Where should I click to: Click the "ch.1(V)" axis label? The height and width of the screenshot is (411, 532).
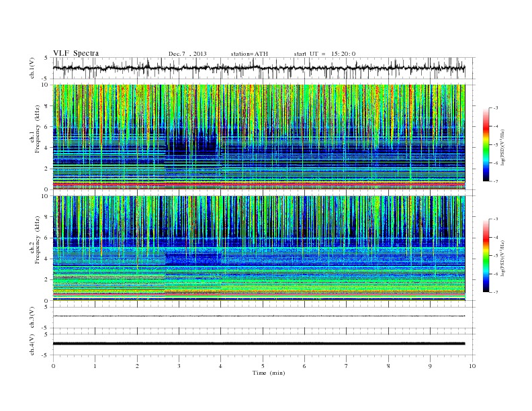click(x=32, y=68)
